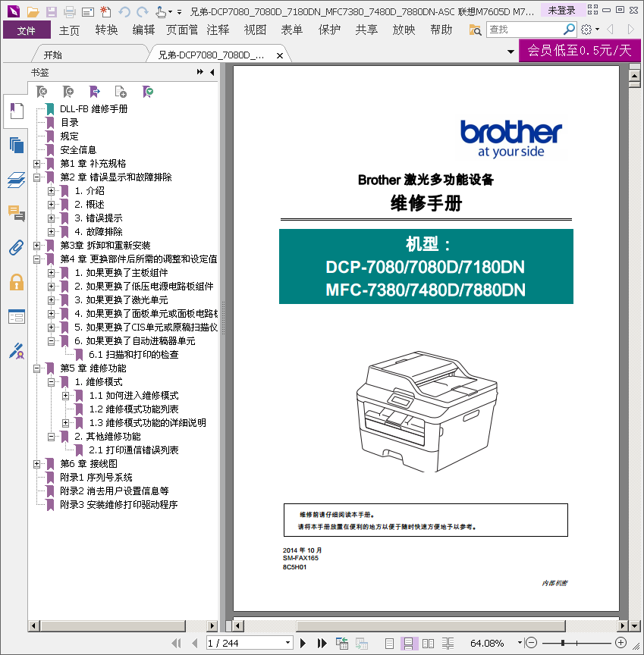
Task: Open search settings gear
Action: click(586, 30)
